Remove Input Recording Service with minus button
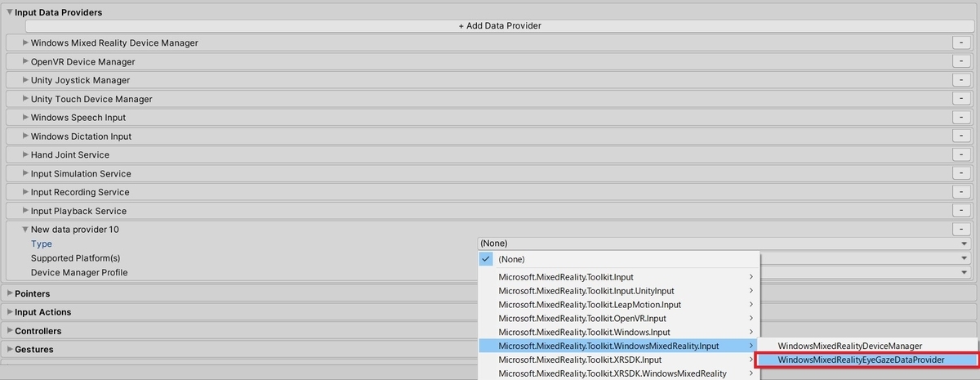This screenshot has height=380, width=980. click(x=962, y=192)
